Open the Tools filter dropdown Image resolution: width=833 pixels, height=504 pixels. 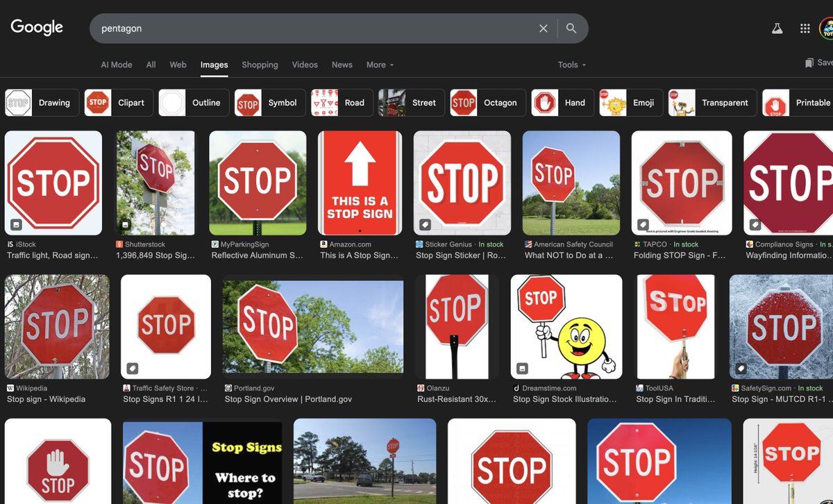(x=572, y=65)
